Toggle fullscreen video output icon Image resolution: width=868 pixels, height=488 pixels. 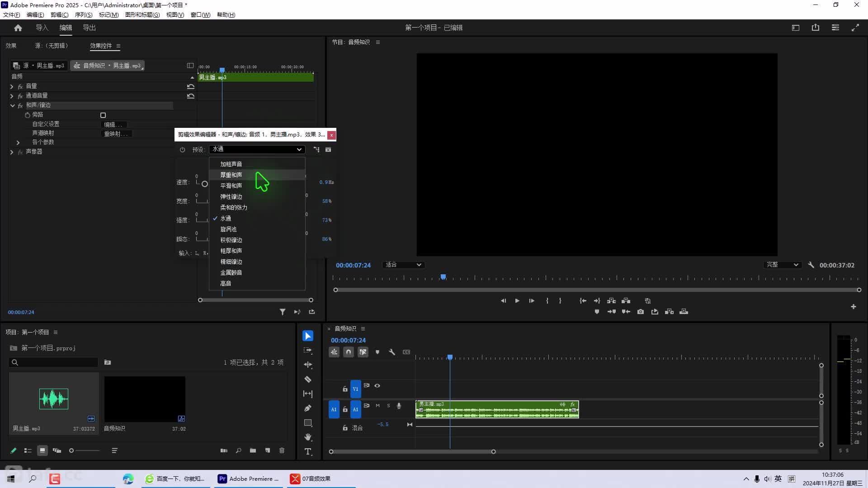pyautogui.click(x=855, y=28)
